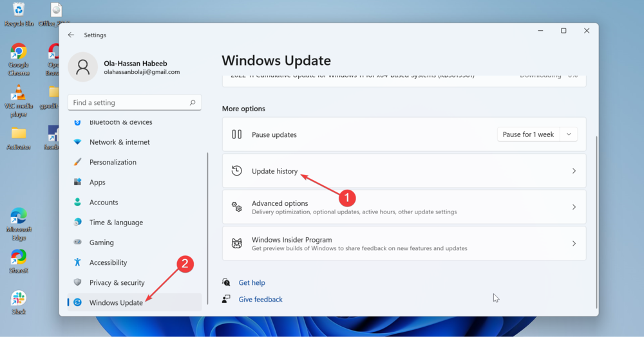Select Privacy & security in sidebar
Screen dimensions: 644x337
[135, 282]
